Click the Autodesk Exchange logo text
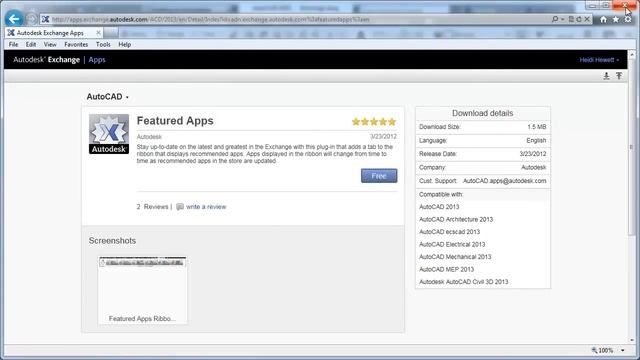Image resolution: width=640 pixels, height=360 pixels. click(47, 60)
